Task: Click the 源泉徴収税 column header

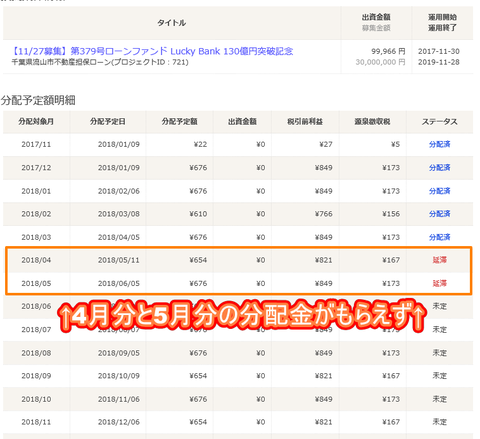Action: (x=372, y=122)
